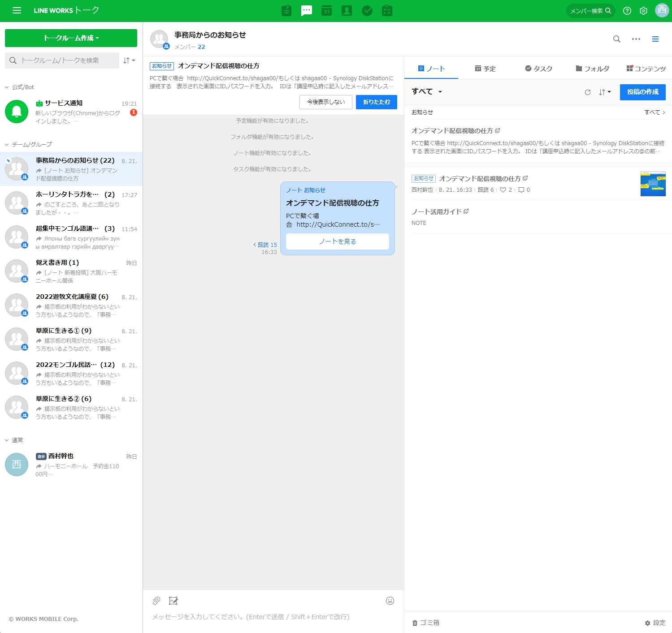The width and height of the screenshot is (672, 633).
Task: Click the ノートを見る link in message
Action: pos(337,241)
